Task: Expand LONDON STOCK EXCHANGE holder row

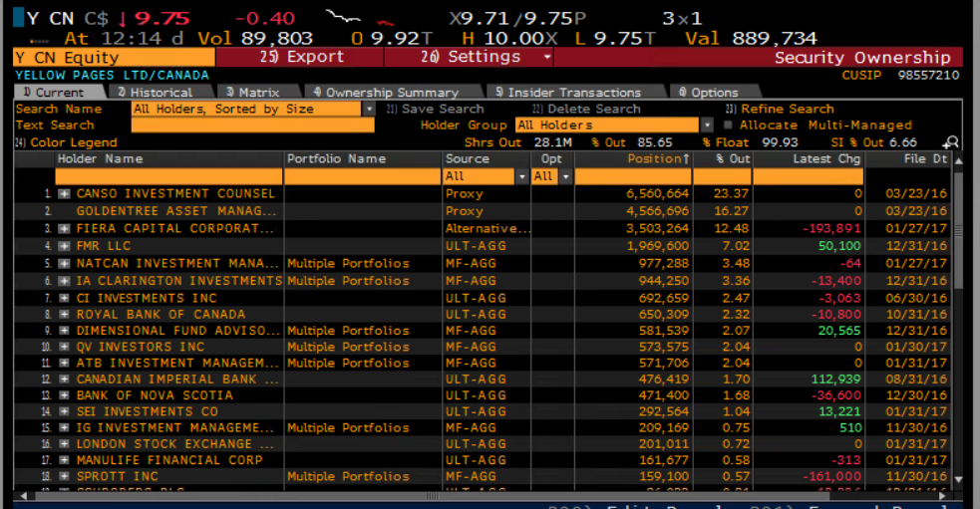Action: tap(64, 444)
